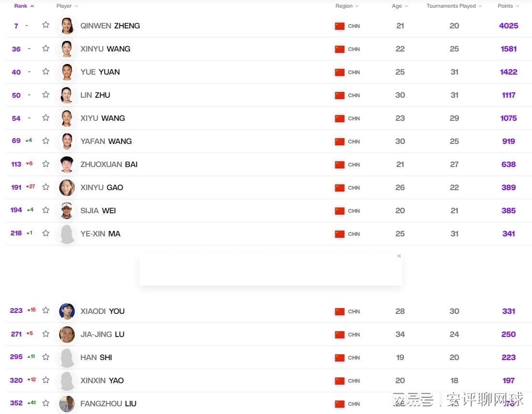Viewport: 532px width, 414px height.
Task: Click Sijia Wei's avatar picture
Action: click(x=67, y=211)
